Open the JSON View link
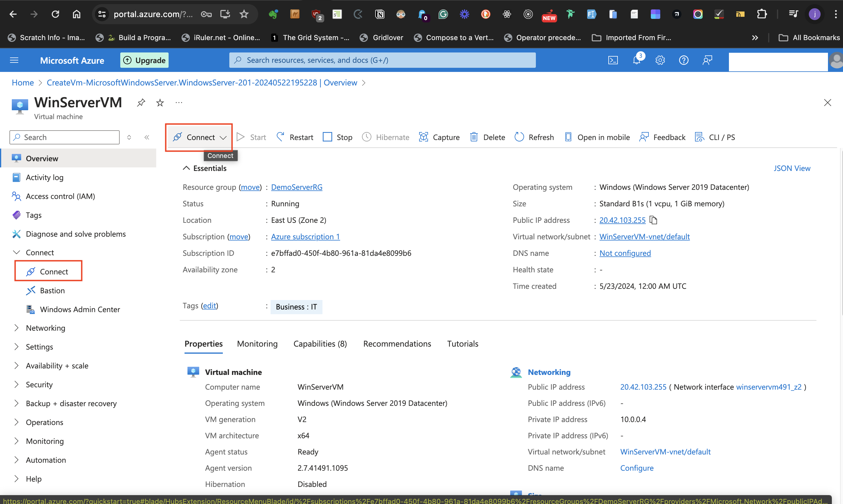 pyautogui.click(x=792, y=168)
